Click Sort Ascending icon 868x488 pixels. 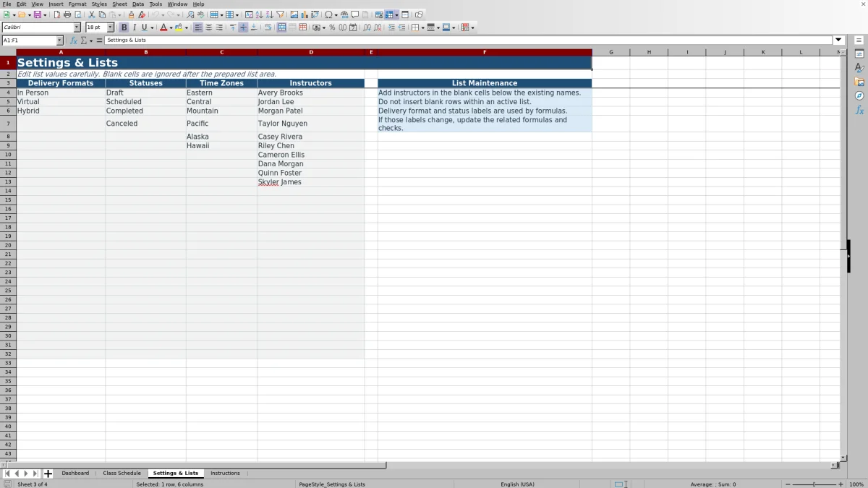pos(259,14)
